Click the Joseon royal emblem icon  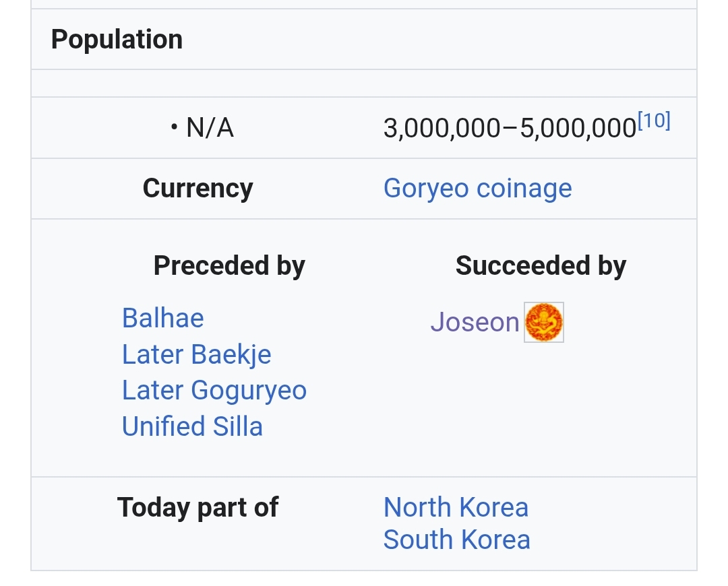544,322
